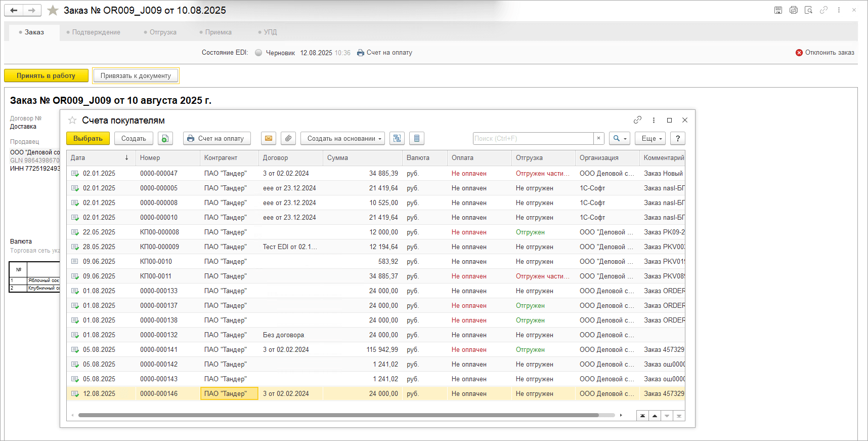This screenshot has width=868, height=441.
Task: Toggle the Черновик EDI status indicator
Action: (258, 53)
